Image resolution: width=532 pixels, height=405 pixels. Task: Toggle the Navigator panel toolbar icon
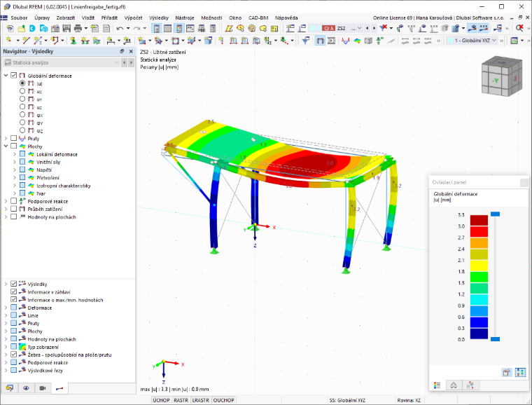pyautogui.click(x=156, y=29)
